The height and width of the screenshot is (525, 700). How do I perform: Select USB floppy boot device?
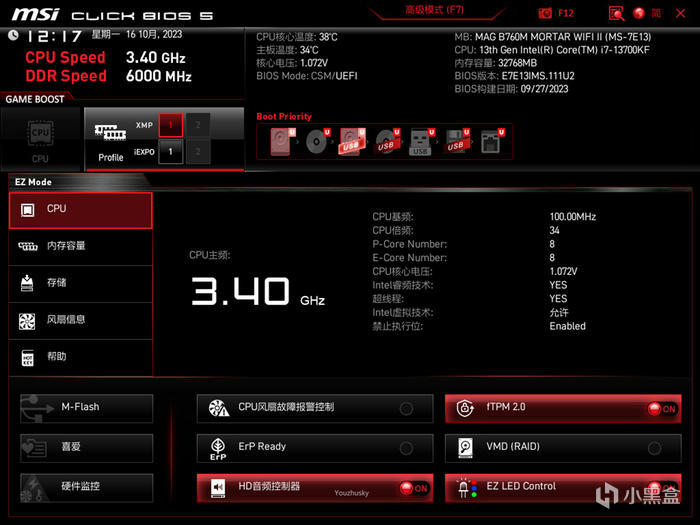[457, 142]
